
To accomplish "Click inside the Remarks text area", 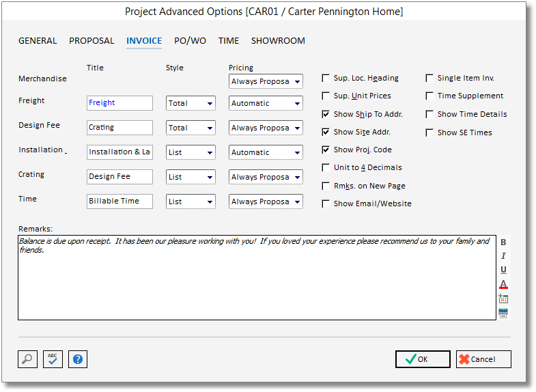I will [x=257, y=277].
